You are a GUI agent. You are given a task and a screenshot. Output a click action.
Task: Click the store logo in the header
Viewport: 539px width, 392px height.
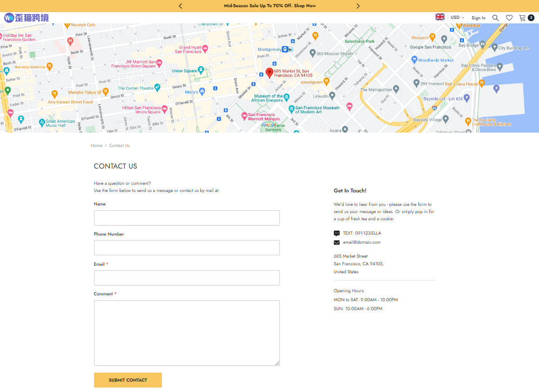click(27, 18)
